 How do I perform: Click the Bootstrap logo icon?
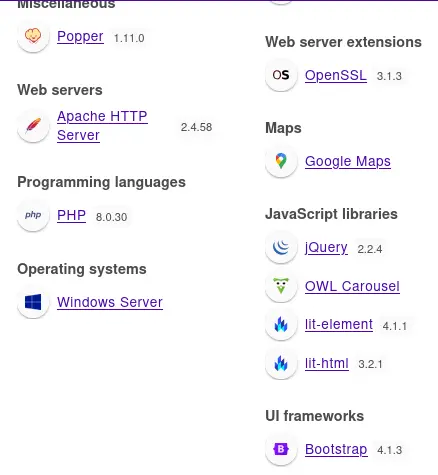(281, 449)
